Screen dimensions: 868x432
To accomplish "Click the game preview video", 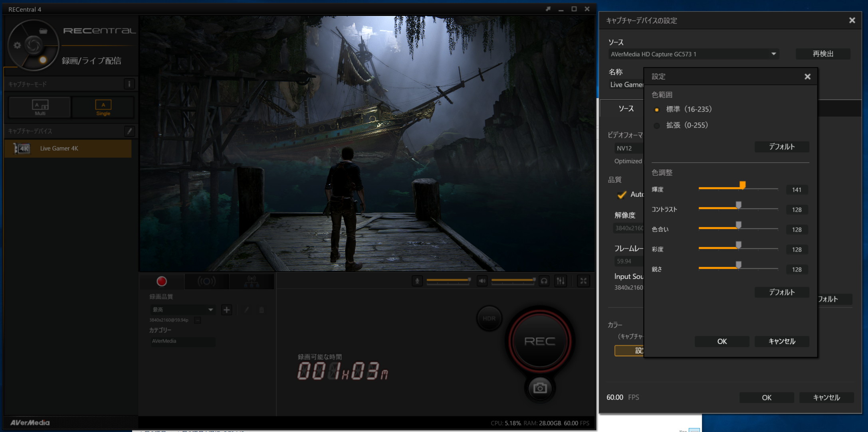I will click(x=367, y=144).
